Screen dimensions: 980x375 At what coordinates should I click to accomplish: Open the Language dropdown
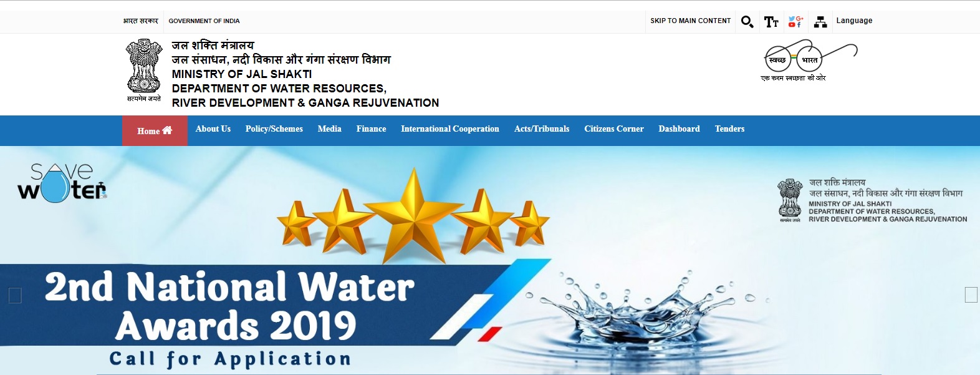pyautogui.click(x=854, y=21)
